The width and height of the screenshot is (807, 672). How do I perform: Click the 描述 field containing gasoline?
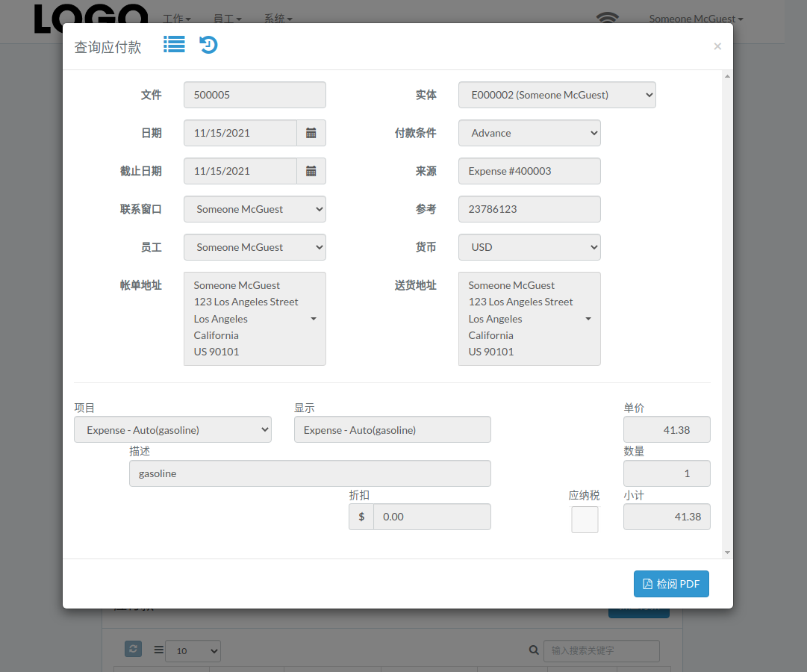tap(310, 473)
